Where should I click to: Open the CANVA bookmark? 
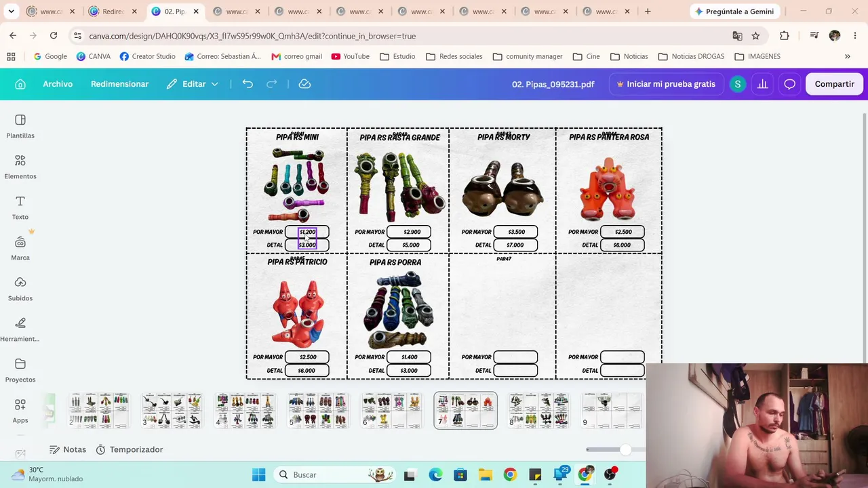[94, 56]
